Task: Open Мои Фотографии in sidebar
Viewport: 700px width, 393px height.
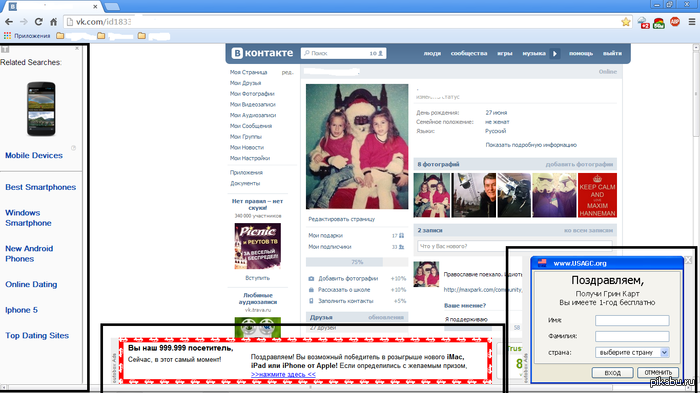Action: (252, 94)
